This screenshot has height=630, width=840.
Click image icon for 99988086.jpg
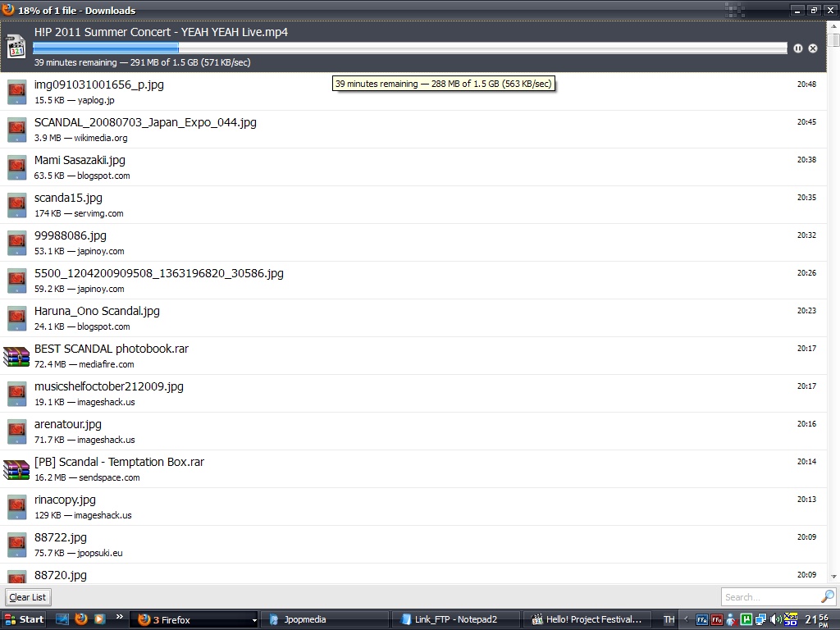(16, 243)
